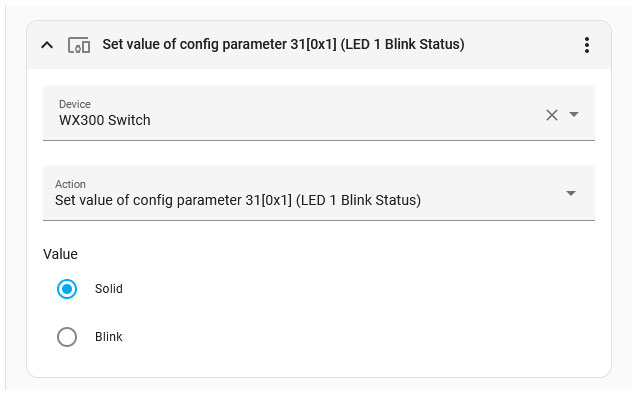
Task: Click the Solid option label
Action: 108,289
